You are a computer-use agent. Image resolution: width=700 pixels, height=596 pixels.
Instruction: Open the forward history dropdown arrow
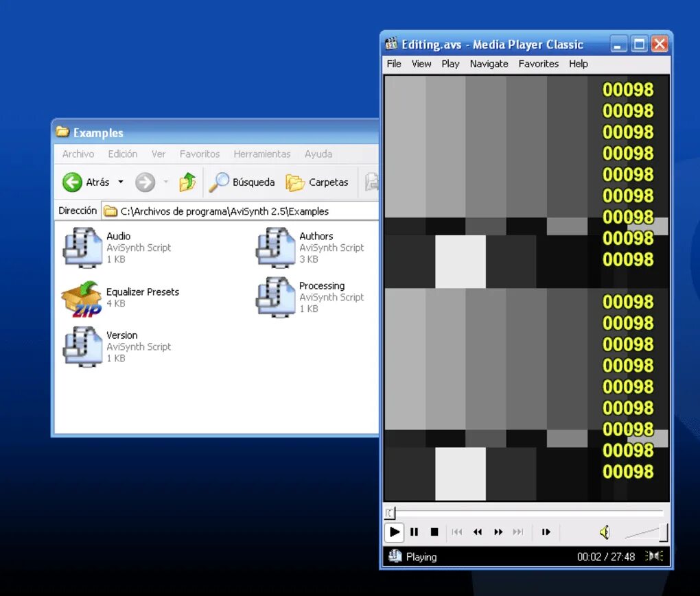click(x=166, y=182)
